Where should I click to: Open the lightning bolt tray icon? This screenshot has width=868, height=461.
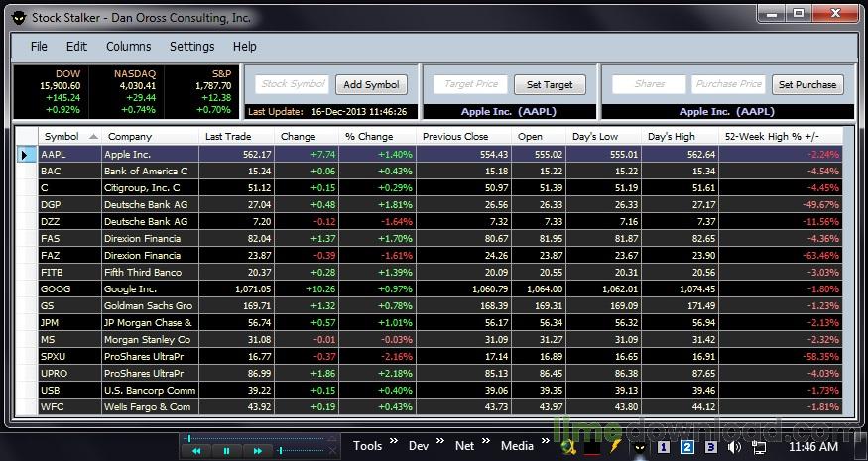coord(615,446)
